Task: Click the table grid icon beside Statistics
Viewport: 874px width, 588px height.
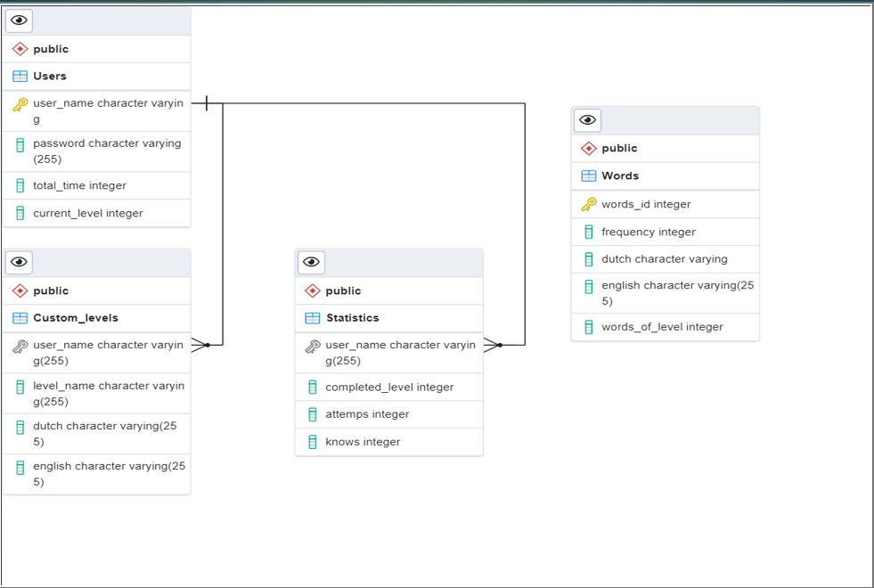Action: click(x=313, y=318)
